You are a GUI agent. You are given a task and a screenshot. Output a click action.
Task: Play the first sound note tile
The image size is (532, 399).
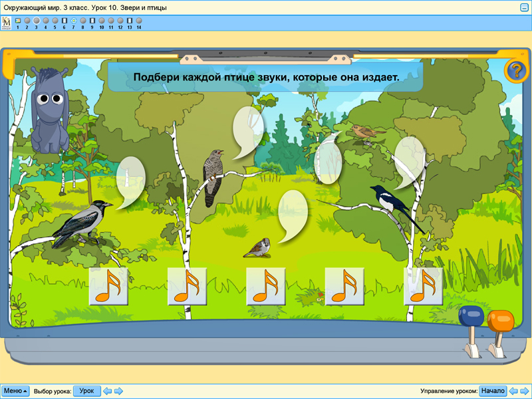tap(108, 287)
